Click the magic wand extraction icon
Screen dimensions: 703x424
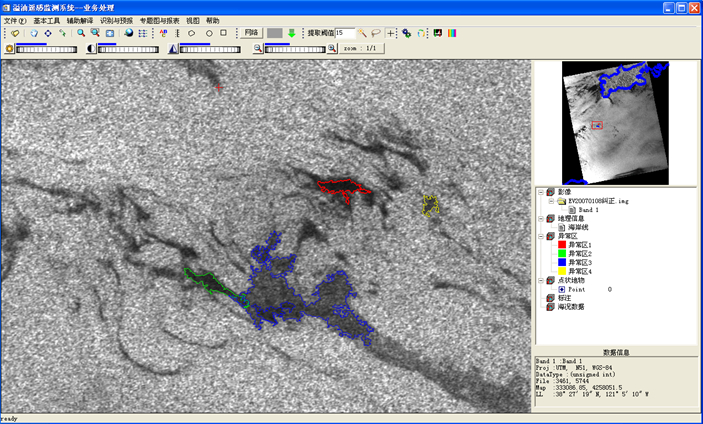[361, 33]
